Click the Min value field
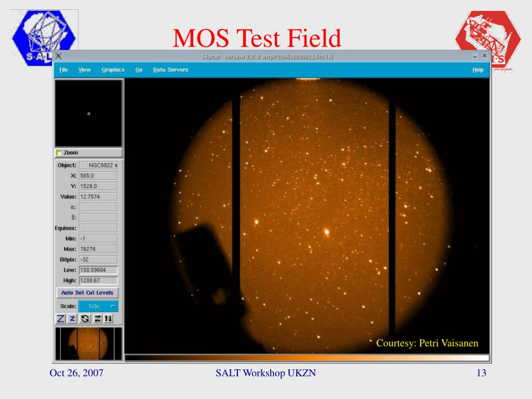 point(98,238)
